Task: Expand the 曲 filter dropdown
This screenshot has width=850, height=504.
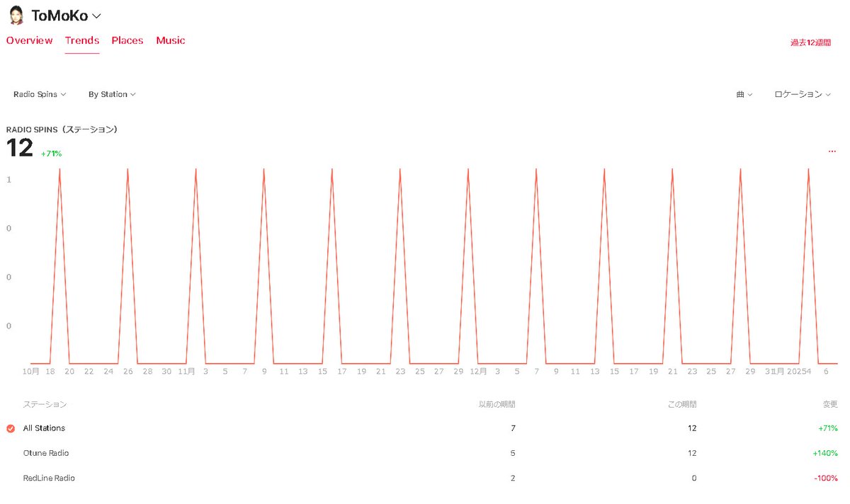Action: click(x=744, y=94)
